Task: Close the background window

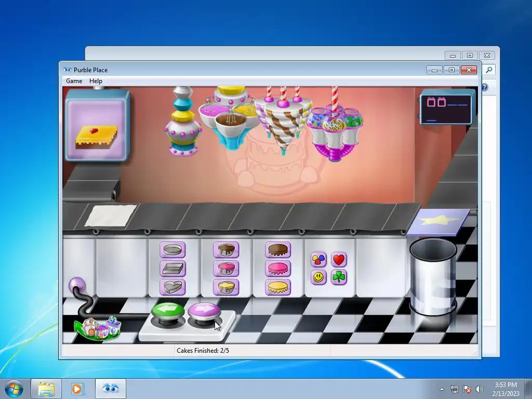Action: (487, 55)
